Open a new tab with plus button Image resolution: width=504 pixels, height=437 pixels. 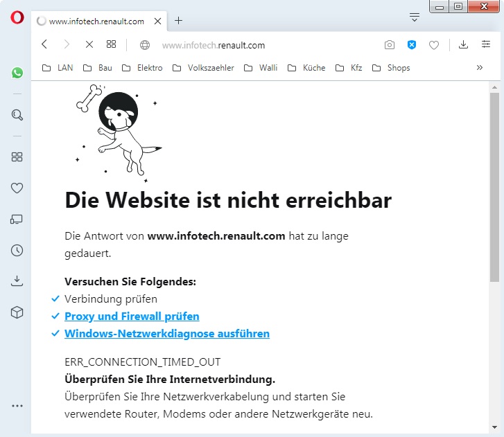click(178, 21)
